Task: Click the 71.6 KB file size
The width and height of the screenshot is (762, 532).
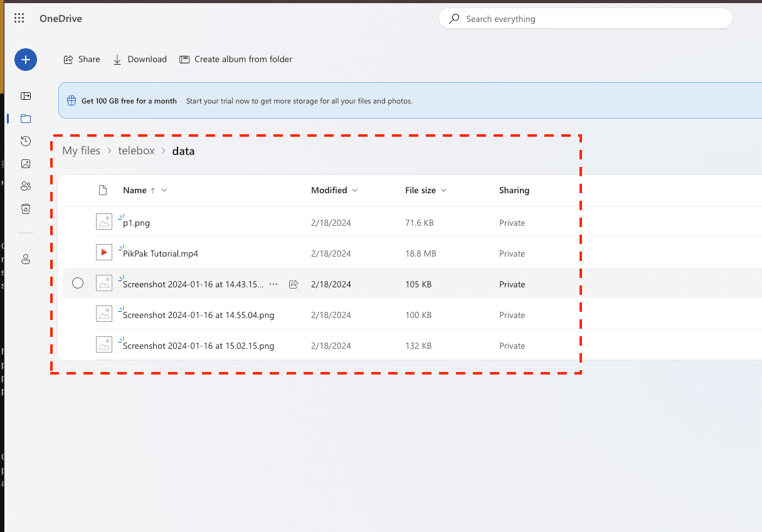Action: click(x=420, y=223)
